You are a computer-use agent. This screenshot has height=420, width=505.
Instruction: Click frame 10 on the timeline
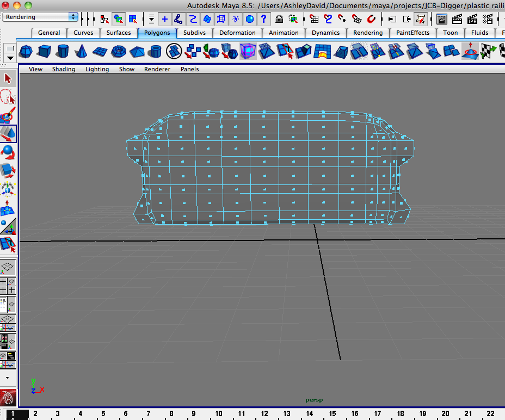coord(219,413)
